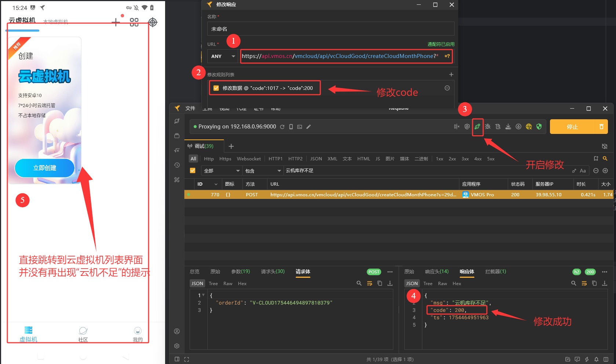Image resolution: width=616 pixels, height=364 pixels.
Task: Select the JSON content type filter
Action: (x=316, y=159)
